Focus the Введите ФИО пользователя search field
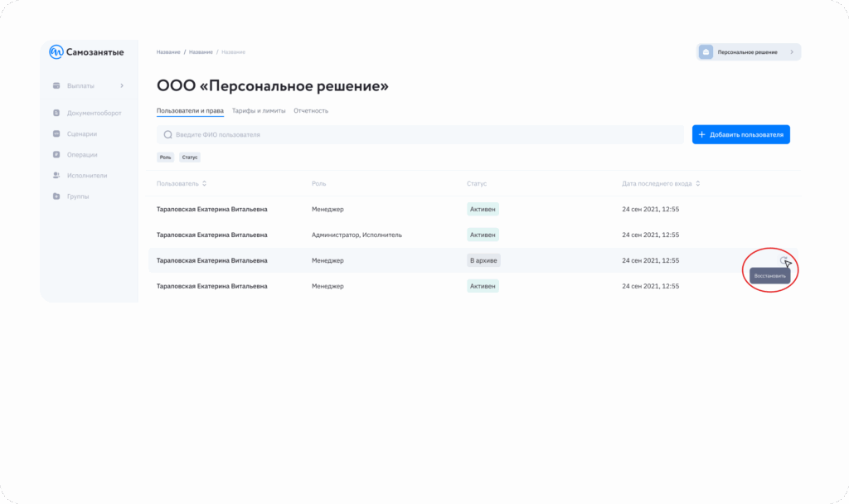This screenshot has width=849, height=504. pyautogui.click(x=415, y=134)
